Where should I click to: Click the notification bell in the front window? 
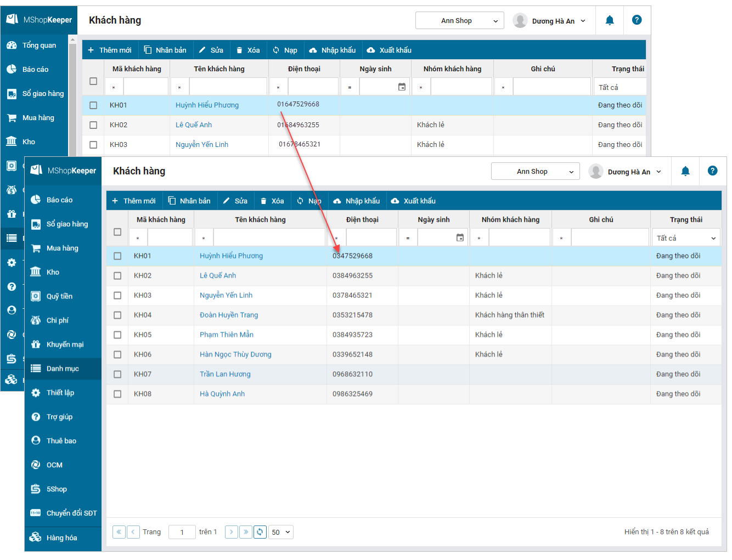[x=685, y=171]
